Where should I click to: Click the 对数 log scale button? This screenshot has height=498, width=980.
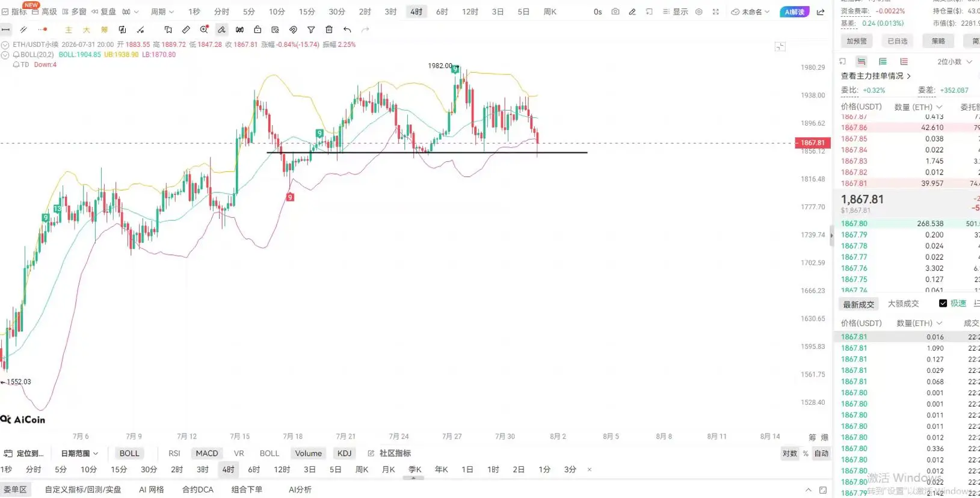point(790,453)
